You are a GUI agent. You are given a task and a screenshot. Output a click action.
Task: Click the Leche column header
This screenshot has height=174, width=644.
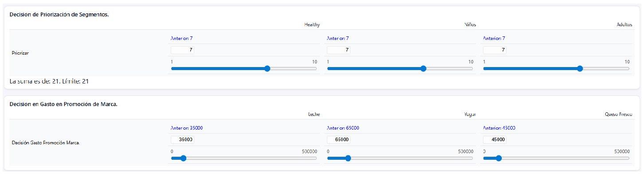tap(314, 114)
